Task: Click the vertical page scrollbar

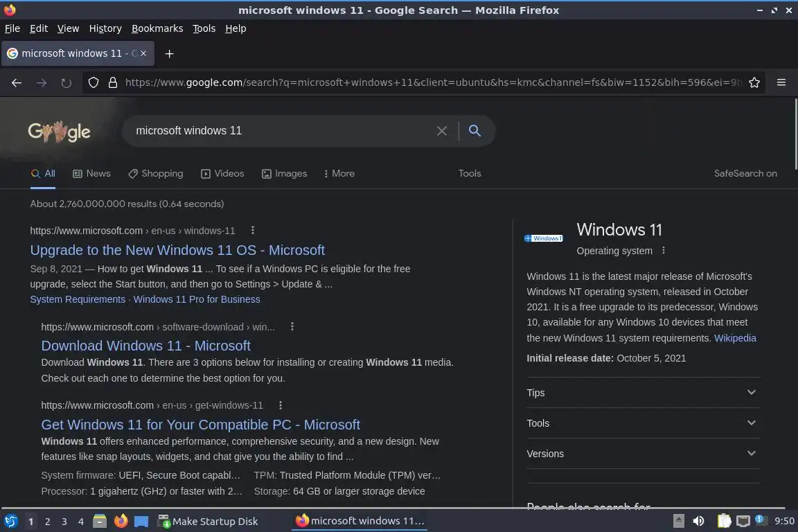Action: click(x=795, y=134)
